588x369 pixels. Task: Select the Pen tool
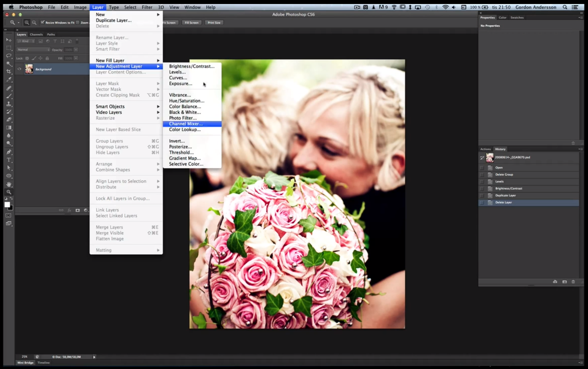(x=9, y=152)
